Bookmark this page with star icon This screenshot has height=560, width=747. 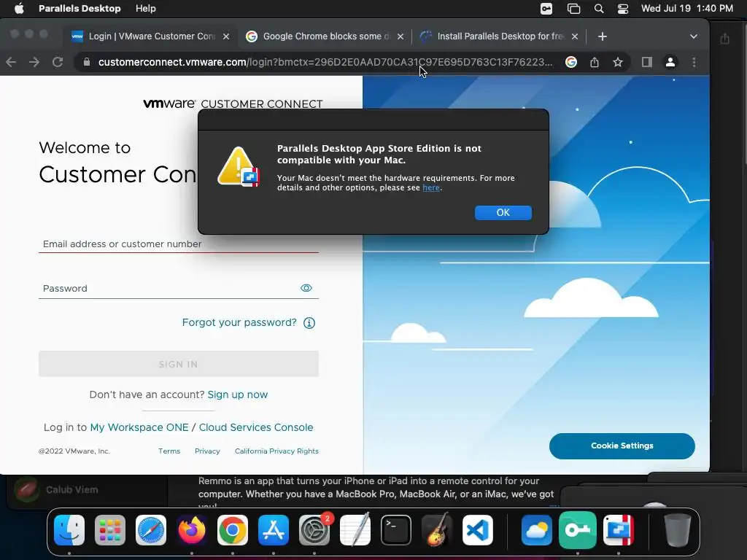(x=618, y=62)
